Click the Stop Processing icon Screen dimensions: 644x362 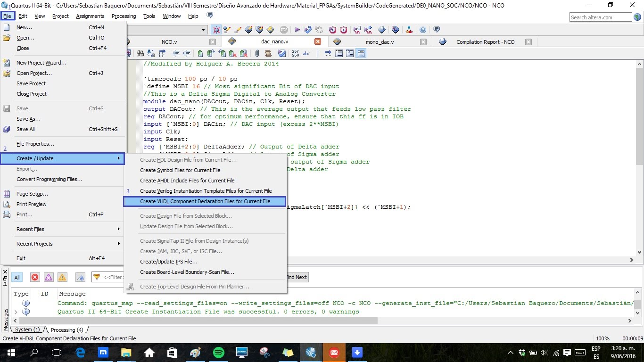click(283, 30)
